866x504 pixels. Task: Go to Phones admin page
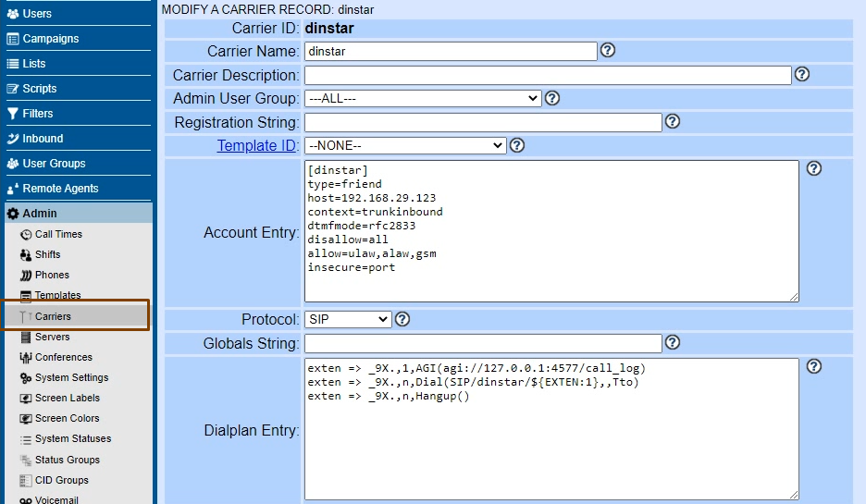pos(52,275)
